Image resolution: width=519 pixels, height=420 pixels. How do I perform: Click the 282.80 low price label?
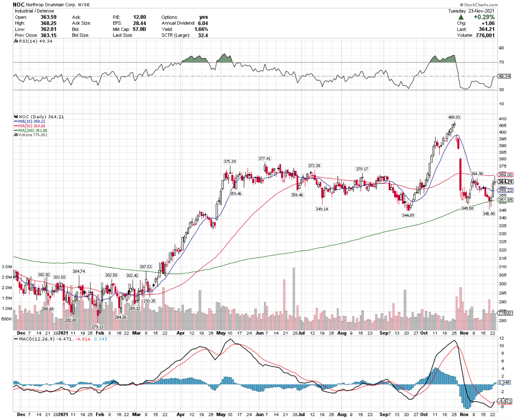coord(71,320)
